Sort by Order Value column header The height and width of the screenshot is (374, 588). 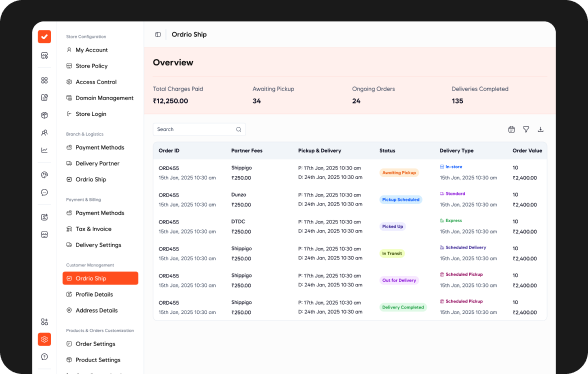[x=527, y=151]
